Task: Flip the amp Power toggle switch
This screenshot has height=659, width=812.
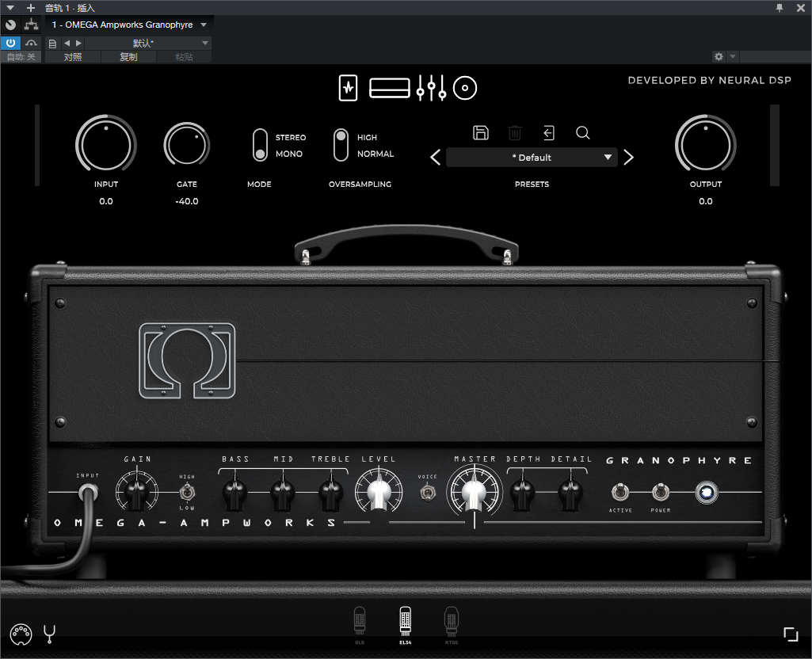Action: click(x=660, y=492)
